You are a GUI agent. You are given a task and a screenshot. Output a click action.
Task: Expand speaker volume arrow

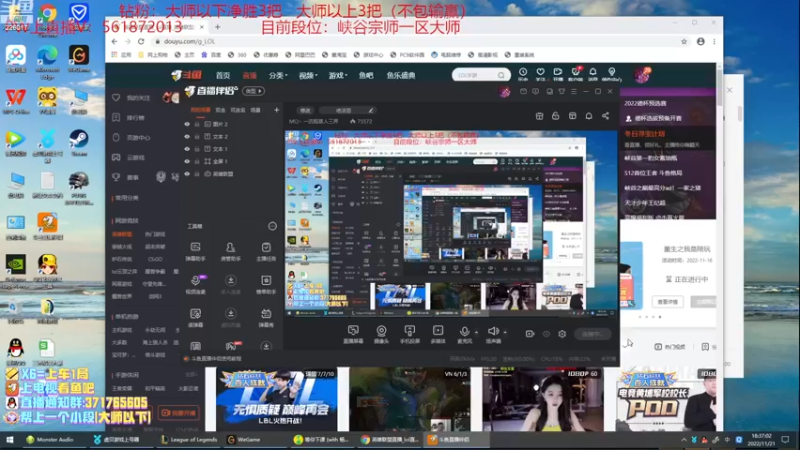tap(505, 332)
